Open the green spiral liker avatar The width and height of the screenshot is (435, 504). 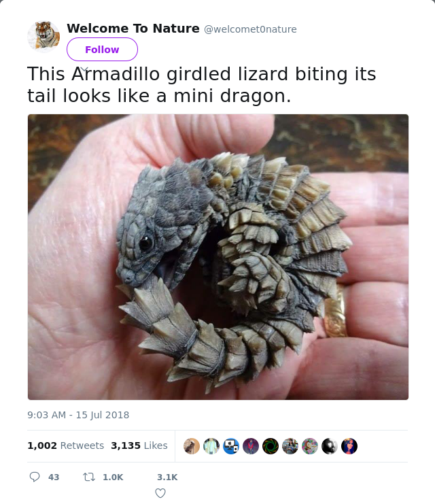[271, 446]
